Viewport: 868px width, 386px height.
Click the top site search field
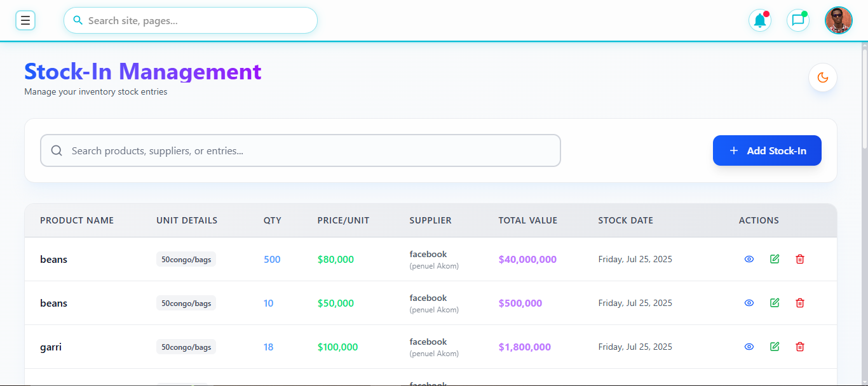[x=191, y=20]
